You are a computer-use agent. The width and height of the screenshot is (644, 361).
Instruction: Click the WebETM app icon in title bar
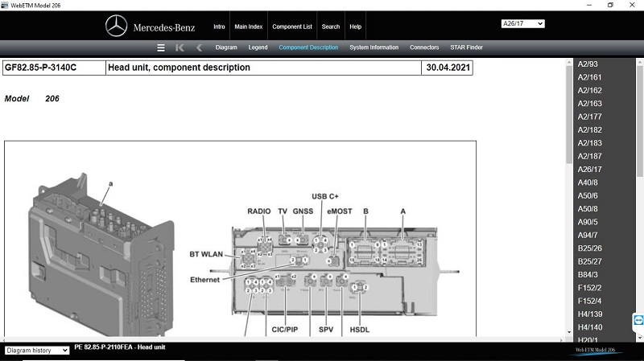click(x=5, y=5)
